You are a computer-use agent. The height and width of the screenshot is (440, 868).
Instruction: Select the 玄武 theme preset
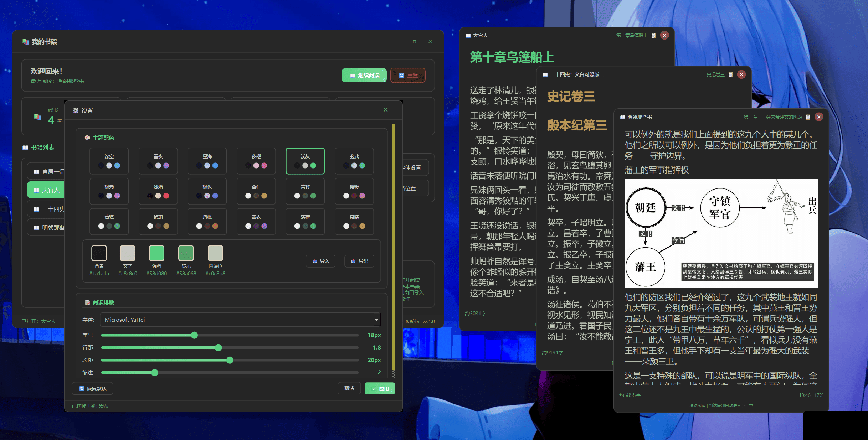coord(354,161)
